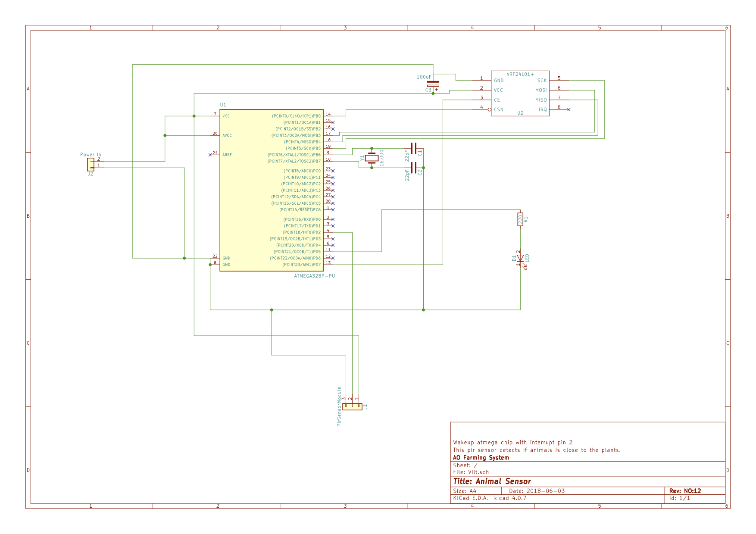Click the no-connect marker on PB2 pin 16
756x534 pixels.
[x=333, y=129]
